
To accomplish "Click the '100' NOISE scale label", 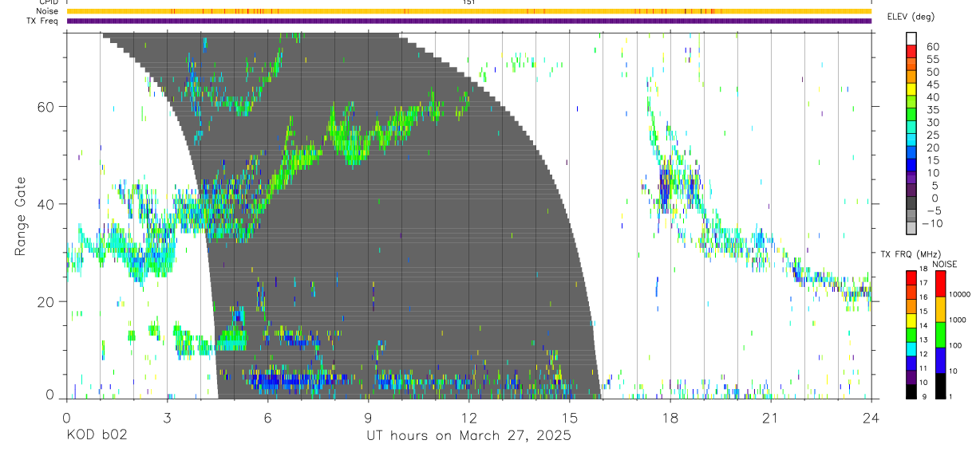I will [956, 345].
